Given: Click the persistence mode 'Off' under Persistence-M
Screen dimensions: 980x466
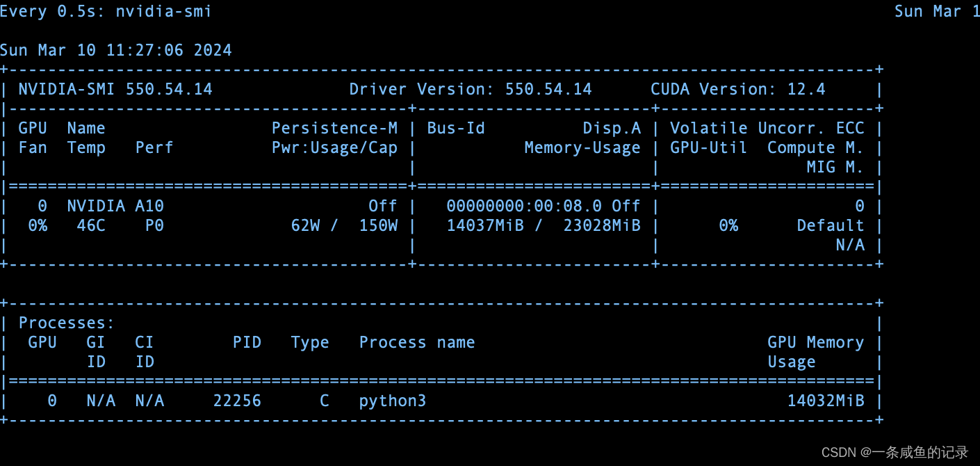Looking at the screenshot, I should pos(383,206).
